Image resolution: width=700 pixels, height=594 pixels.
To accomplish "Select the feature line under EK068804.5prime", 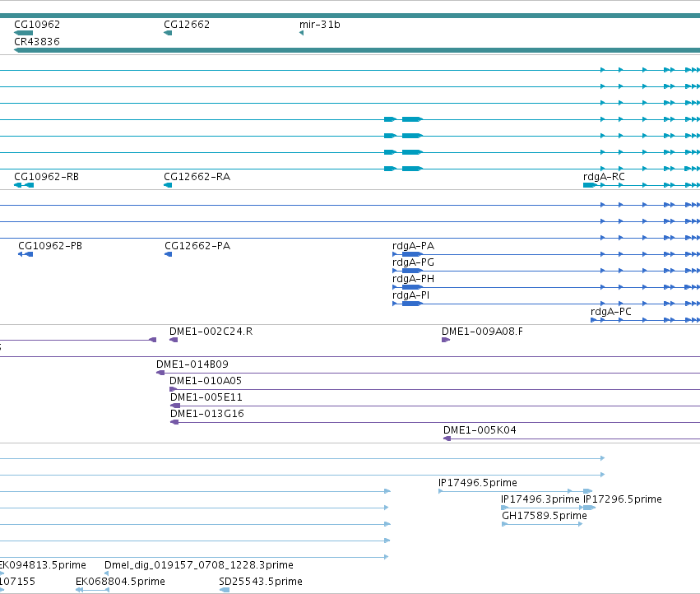I will (x=92, y=590).
